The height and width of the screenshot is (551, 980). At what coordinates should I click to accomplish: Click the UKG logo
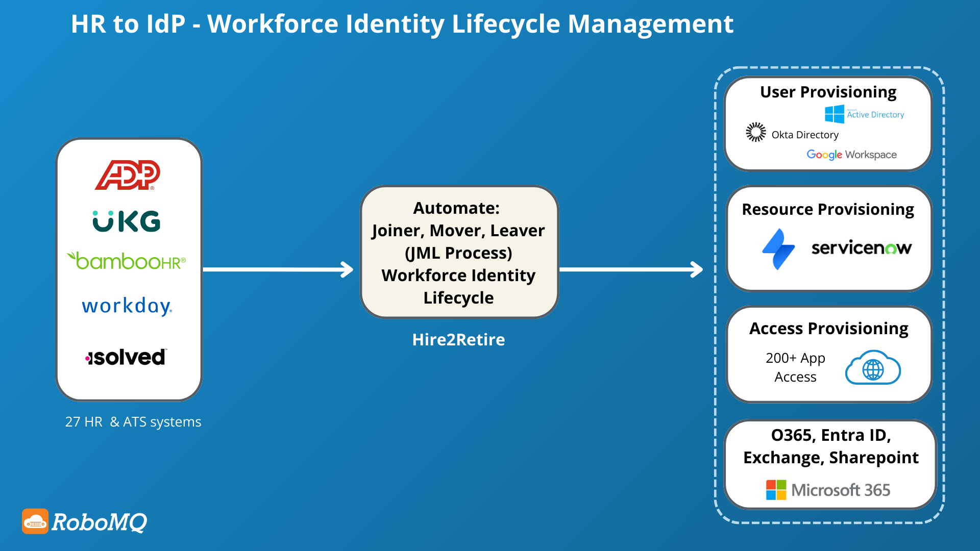[x=127, y=221]
